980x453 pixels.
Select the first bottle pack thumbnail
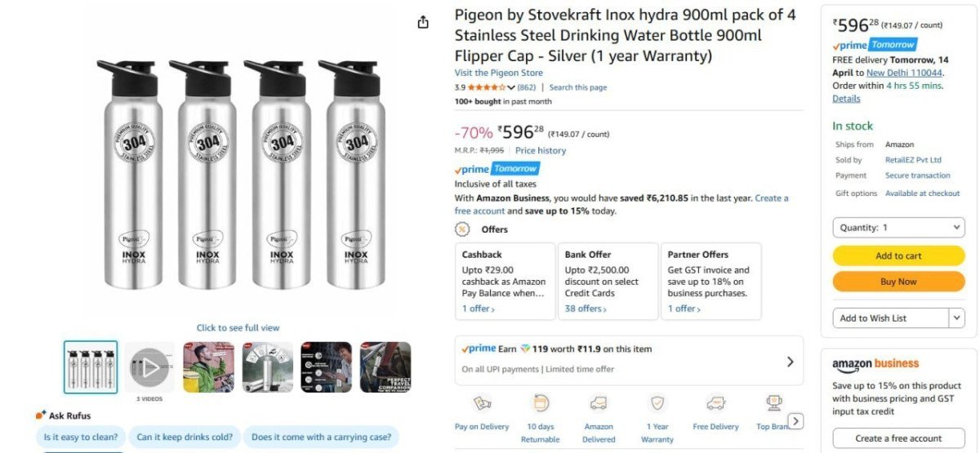91,367
